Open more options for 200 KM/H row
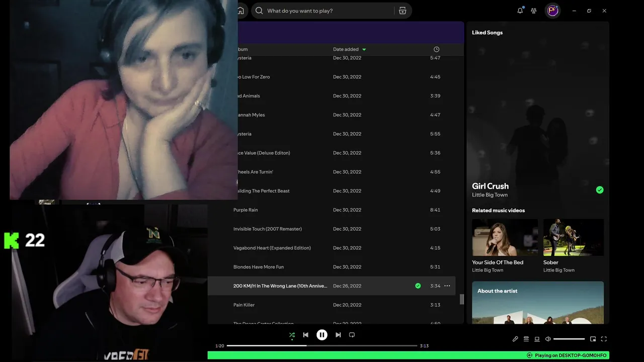The width and height of the screenshot is (644, 362). (447, 286)
